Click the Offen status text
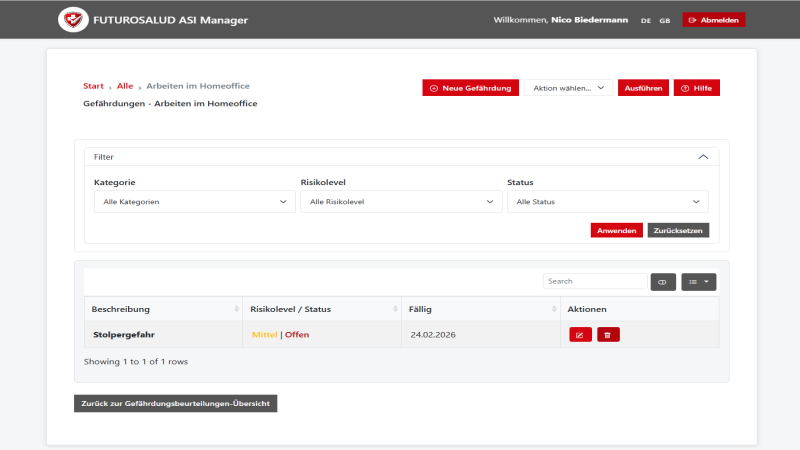 point(297,335)
